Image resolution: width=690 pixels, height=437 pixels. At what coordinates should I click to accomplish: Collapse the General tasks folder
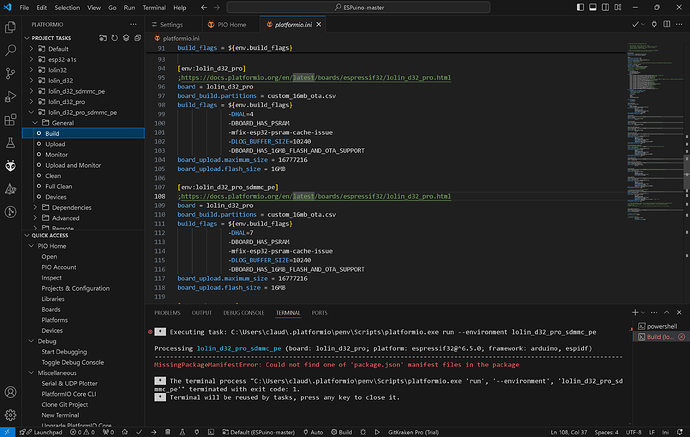(x=35, y=123)
